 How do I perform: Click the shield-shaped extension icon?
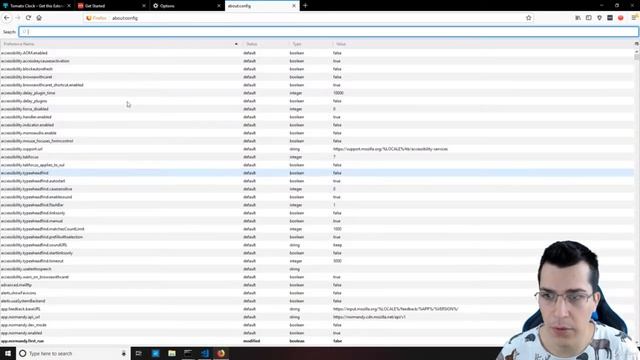click(599, 18)
